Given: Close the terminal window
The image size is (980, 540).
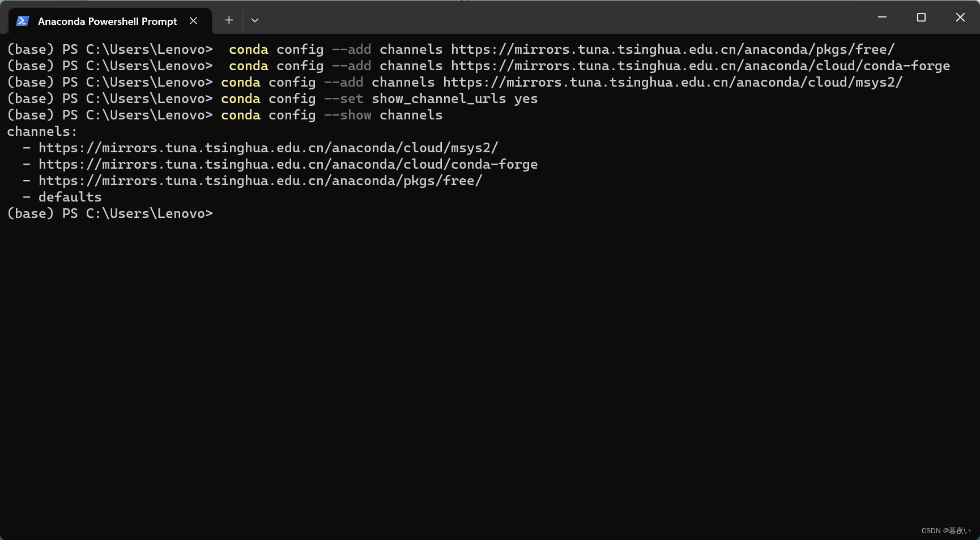Looking at the screenshot, I should [960, 18].
